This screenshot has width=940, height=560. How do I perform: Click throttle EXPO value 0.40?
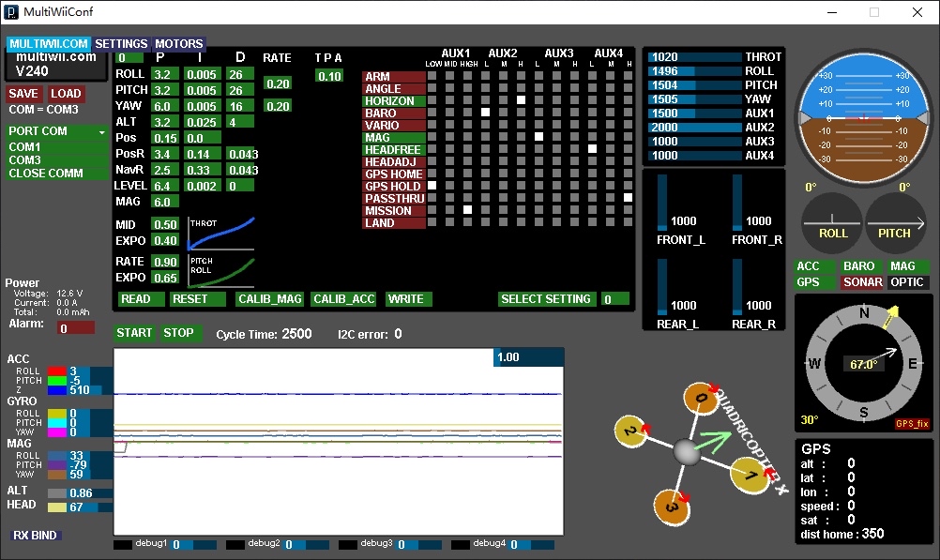click(x=165, y=240)
